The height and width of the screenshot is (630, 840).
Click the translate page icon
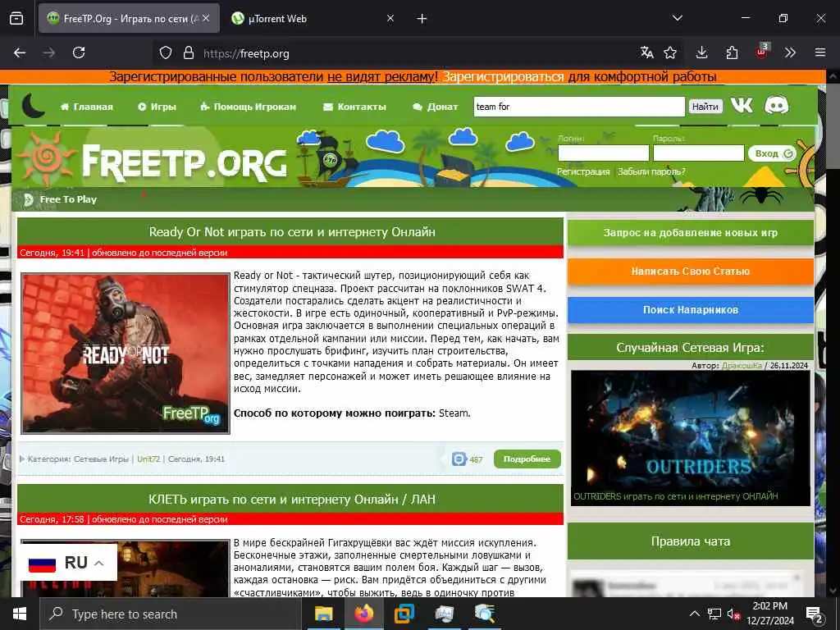(646, 52)
